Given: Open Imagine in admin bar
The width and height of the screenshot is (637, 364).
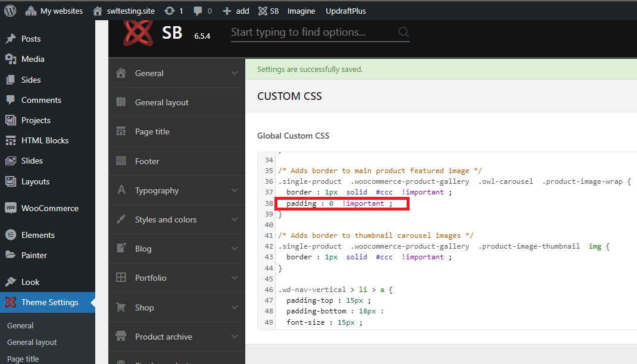Looking at the screenshot, I should tap(301, 11).
